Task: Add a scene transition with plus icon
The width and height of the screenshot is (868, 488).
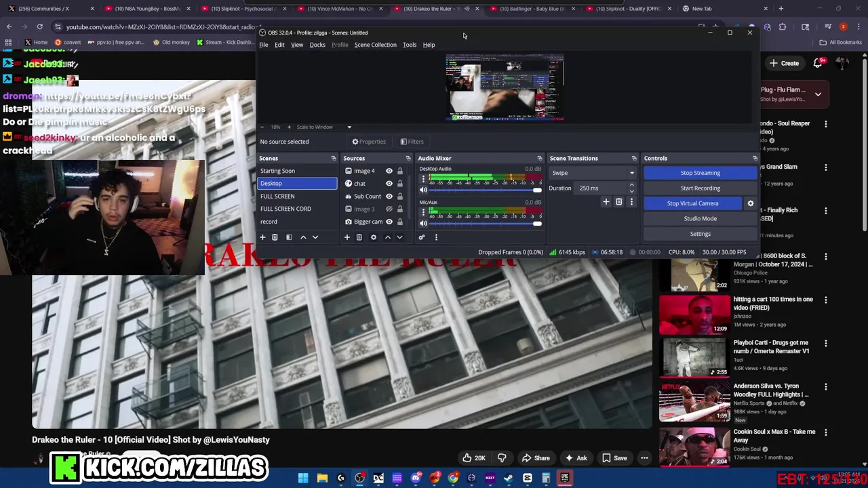Action: click(606, 202)
